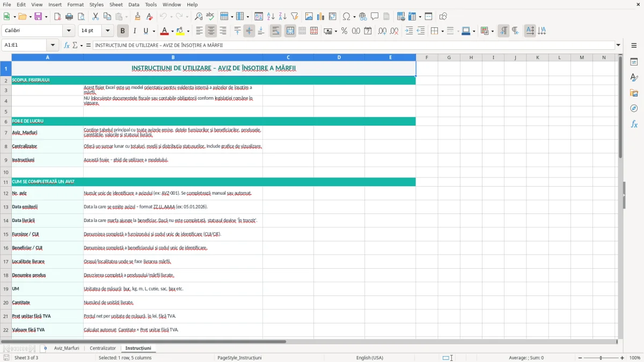The width and height of the screenshot is (644, 362).
Task: Open the Save dropdown arrow
Action: coord(46,17)
